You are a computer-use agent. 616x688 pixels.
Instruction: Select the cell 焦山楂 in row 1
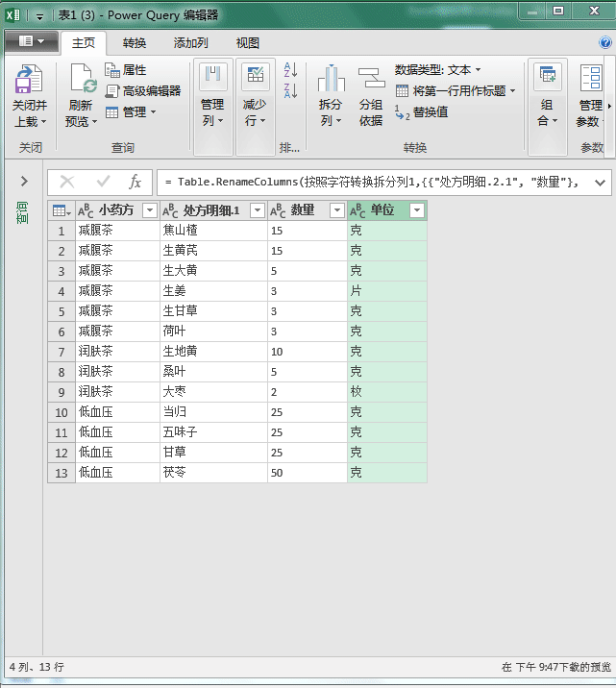point(213,231)
